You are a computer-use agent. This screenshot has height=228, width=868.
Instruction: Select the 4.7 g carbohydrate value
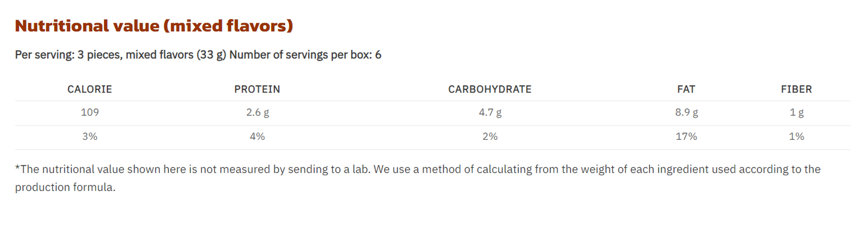click(x=490, y=113)
